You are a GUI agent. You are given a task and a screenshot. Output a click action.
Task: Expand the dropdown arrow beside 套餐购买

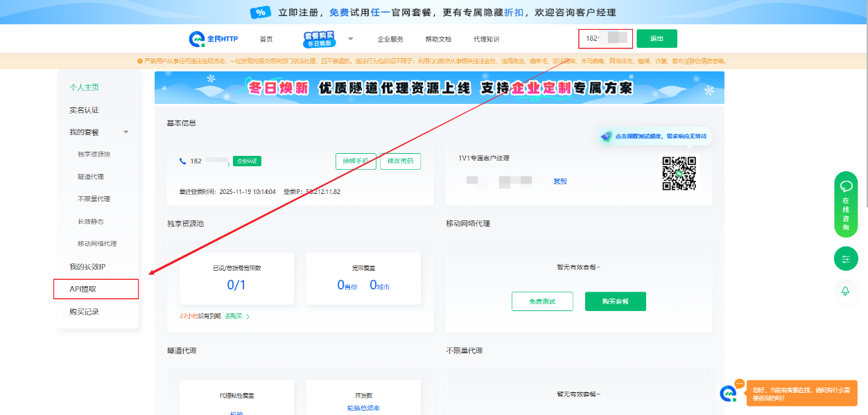(351, 39)
